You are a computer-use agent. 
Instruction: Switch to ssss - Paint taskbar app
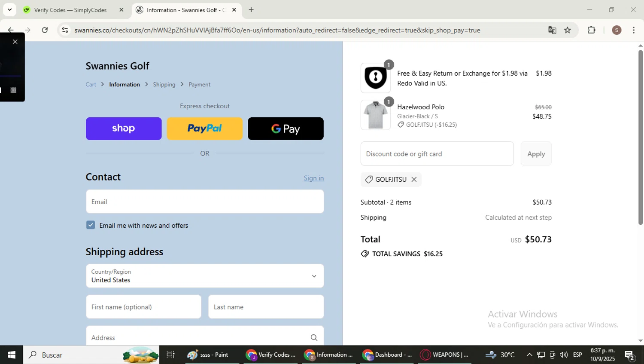click(x=212, y=355)
